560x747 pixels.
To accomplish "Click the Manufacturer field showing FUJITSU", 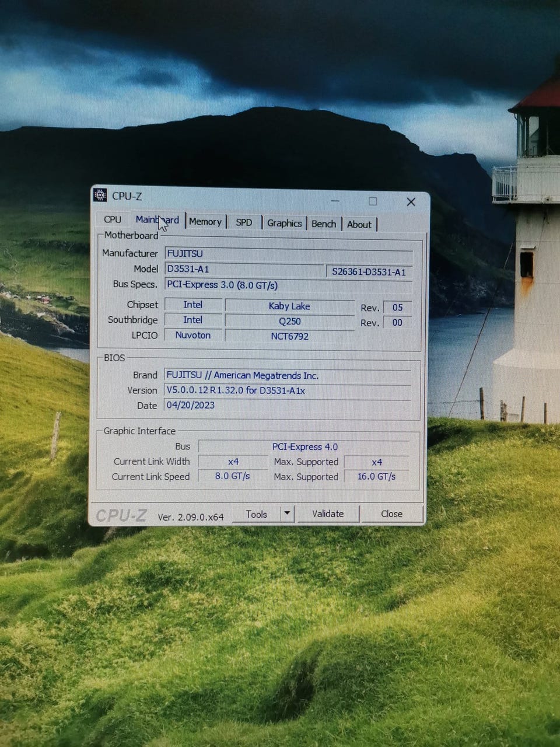I will (x=288, y=254).
